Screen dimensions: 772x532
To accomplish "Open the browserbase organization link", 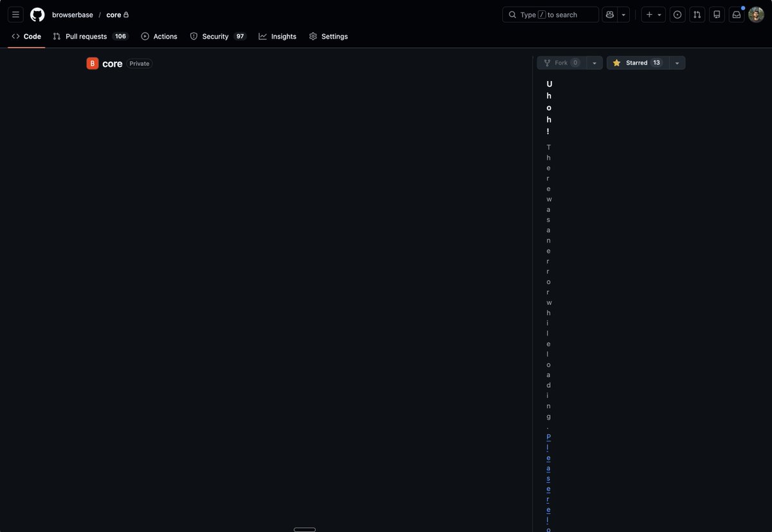I will tap(73, 15).
